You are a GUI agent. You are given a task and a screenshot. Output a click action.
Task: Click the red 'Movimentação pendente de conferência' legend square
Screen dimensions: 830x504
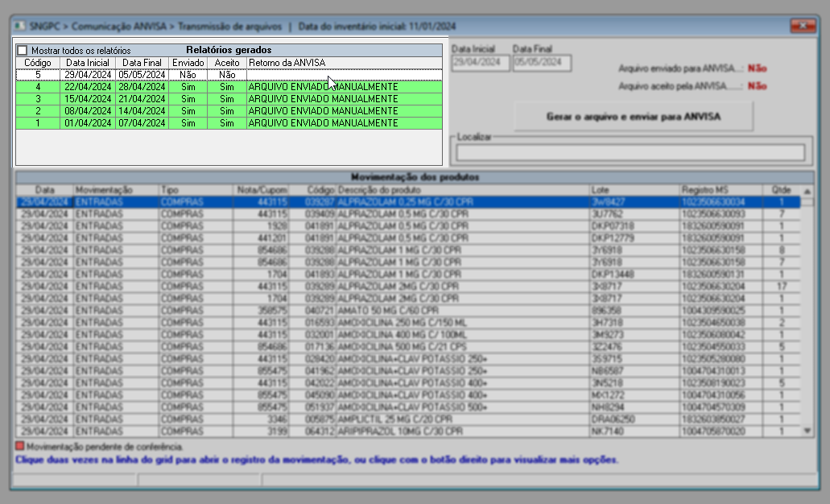point(20,446)
